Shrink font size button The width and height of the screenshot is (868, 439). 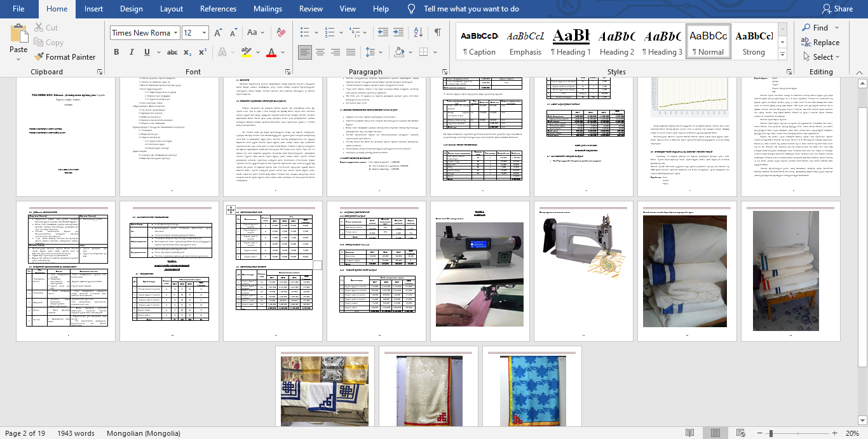click(233, 32)
